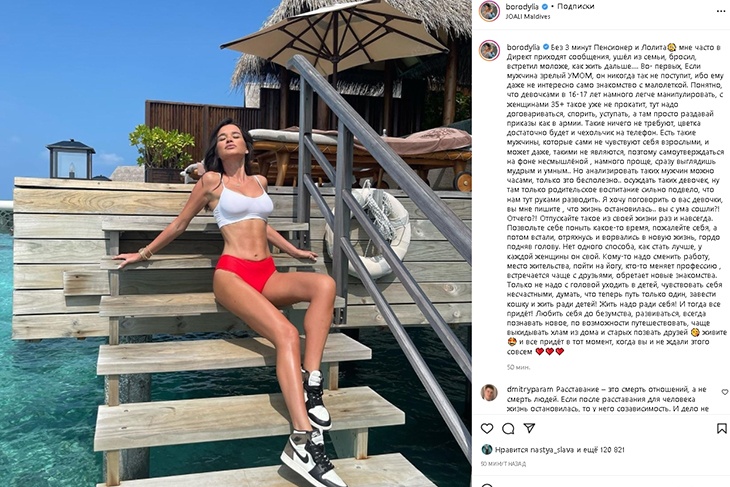Open comments via the speech bubble icon
This screenshot has width=730, height=487.
[x=508, y=428]
